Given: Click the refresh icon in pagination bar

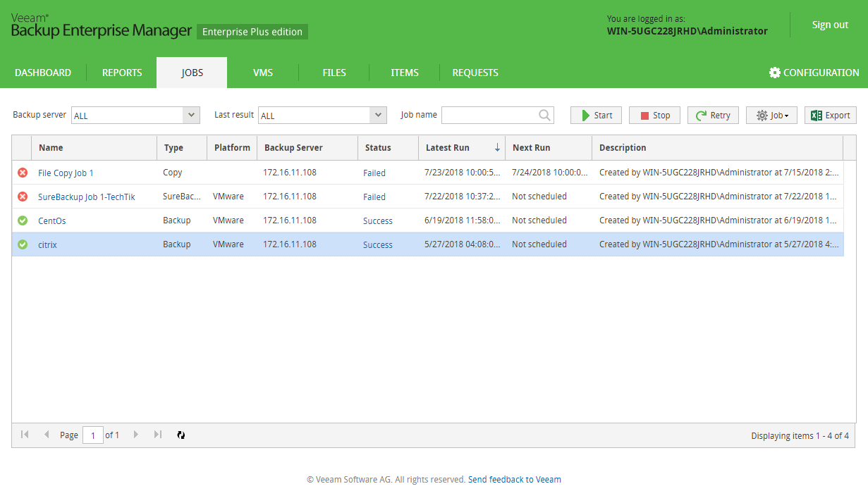Looking at the screenshot, I should pyautogui.click(x=181, y=435).
